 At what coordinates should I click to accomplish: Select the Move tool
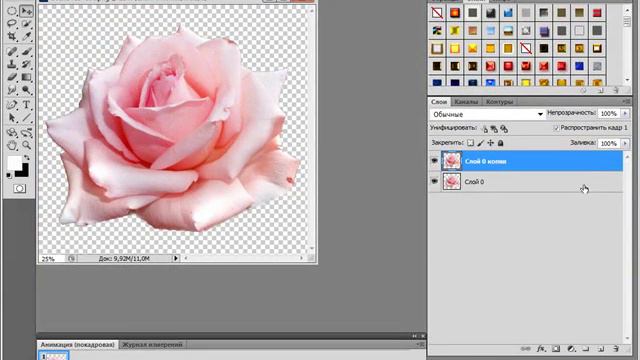27,11
